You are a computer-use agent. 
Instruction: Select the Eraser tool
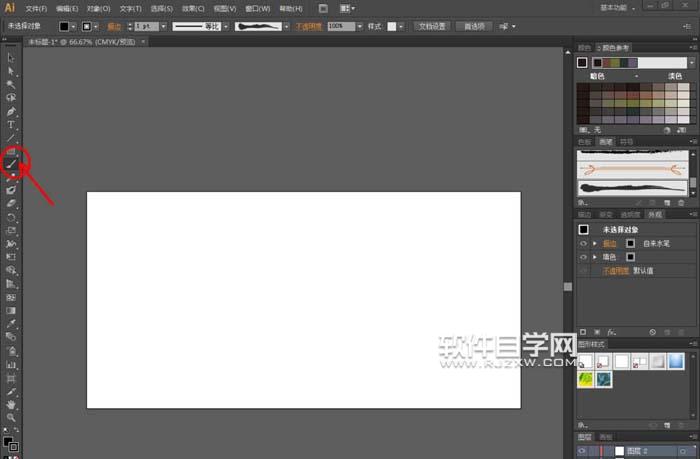click(x=12, y=202)
